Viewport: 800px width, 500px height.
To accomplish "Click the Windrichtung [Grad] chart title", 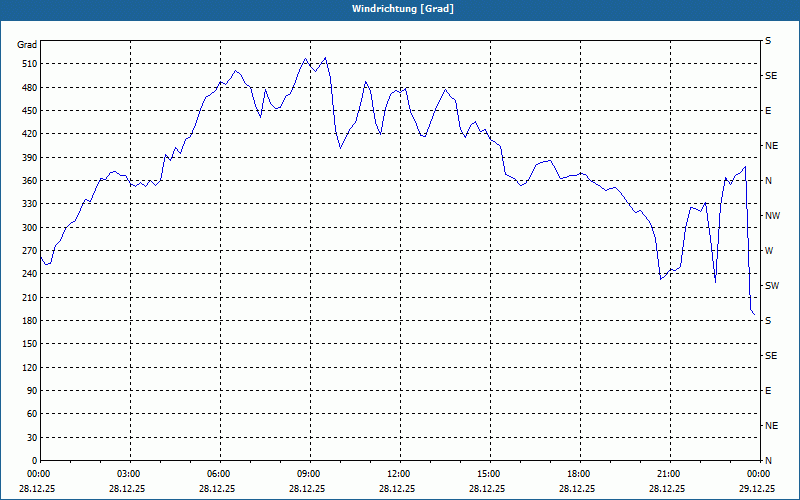I will tap(403, 9).
